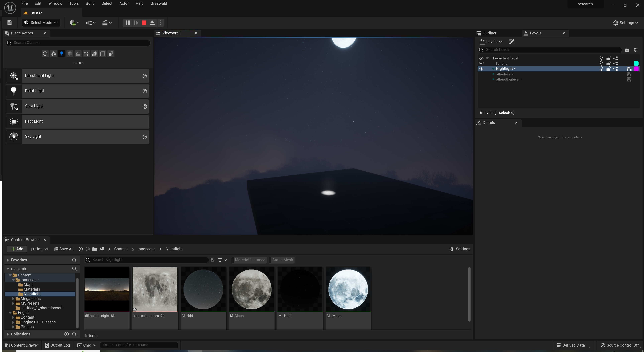Toggle lock on the Persistent Level
Screen dimensions: 644x352
(x=608, y=58)
